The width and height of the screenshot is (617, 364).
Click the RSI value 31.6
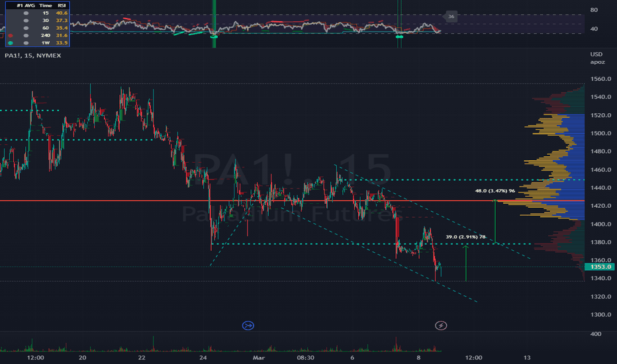(x=62, y=36)
